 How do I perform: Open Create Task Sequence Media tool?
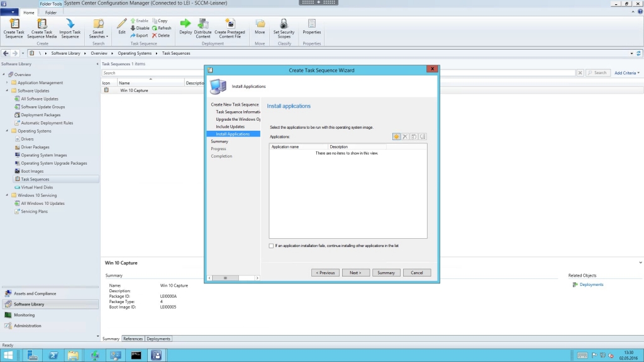coord(42,28)
